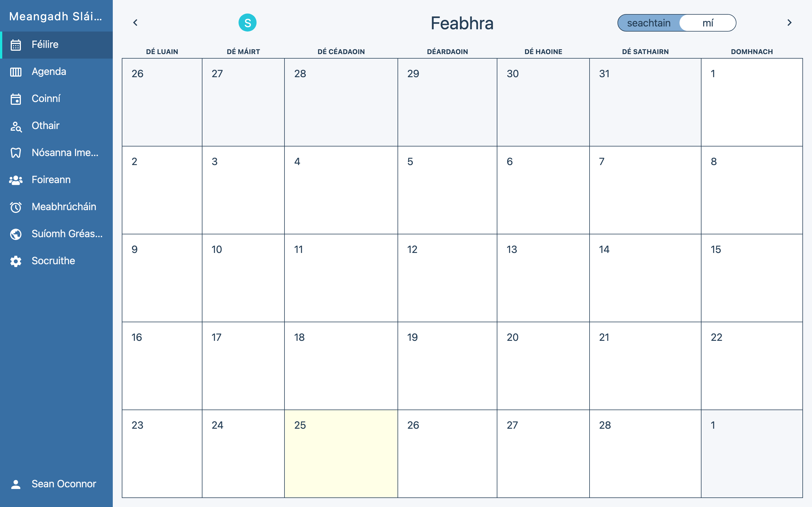
Task: Click the Coinní appointments icon
Action: pos(16,99)
